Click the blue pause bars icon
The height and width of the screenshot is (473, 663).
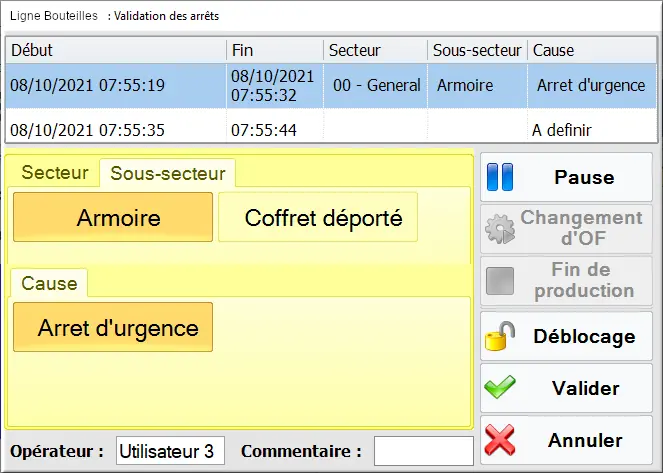point(500,177)
